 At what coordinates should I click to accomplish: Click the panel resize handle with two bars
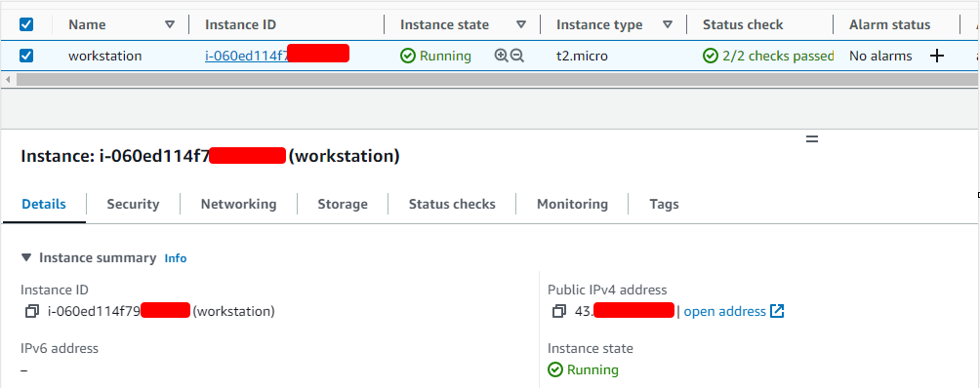[812, 139]
